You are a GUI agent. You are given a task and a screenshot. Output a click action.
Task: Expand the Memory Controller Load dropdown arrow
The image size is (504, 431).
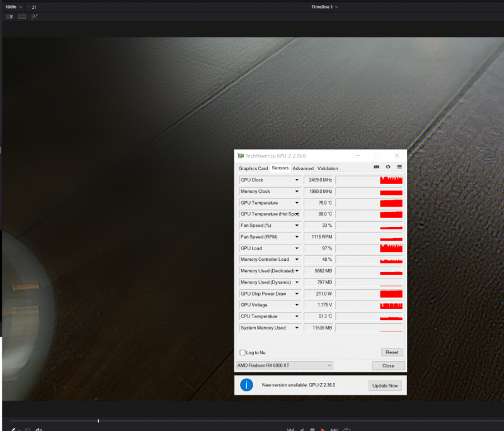point(297,260)
